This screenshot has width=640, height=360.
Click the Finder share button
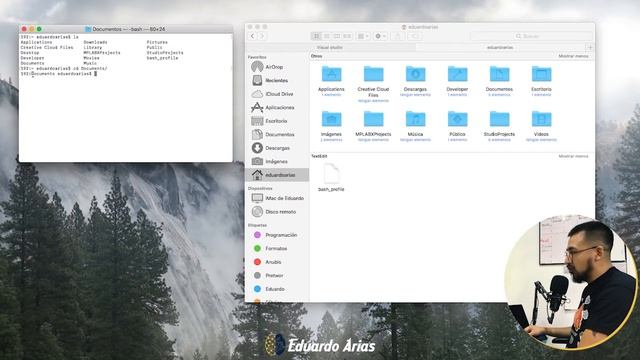pyautogui.click(x=398, y=36)
